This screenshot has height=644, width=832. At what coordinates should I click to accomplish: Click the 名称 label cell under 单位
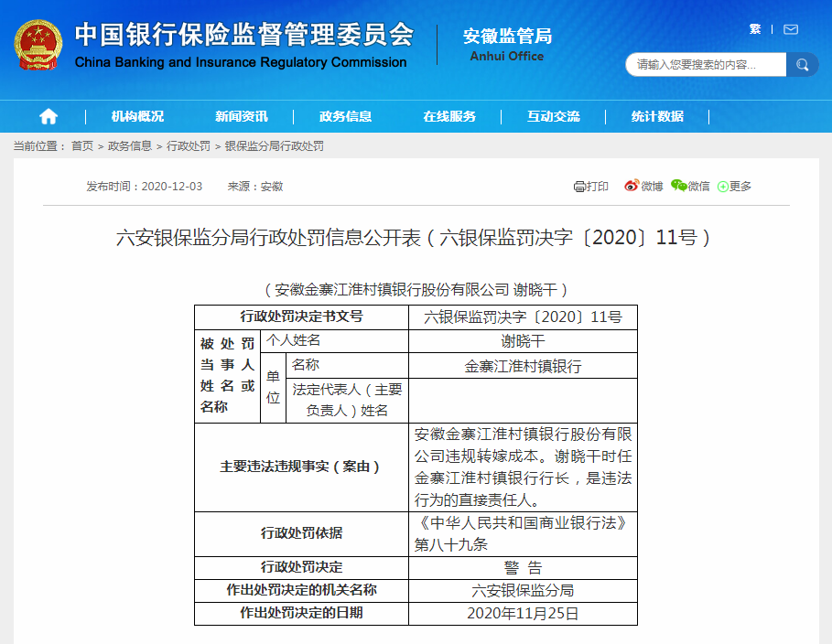pos(347,366)
